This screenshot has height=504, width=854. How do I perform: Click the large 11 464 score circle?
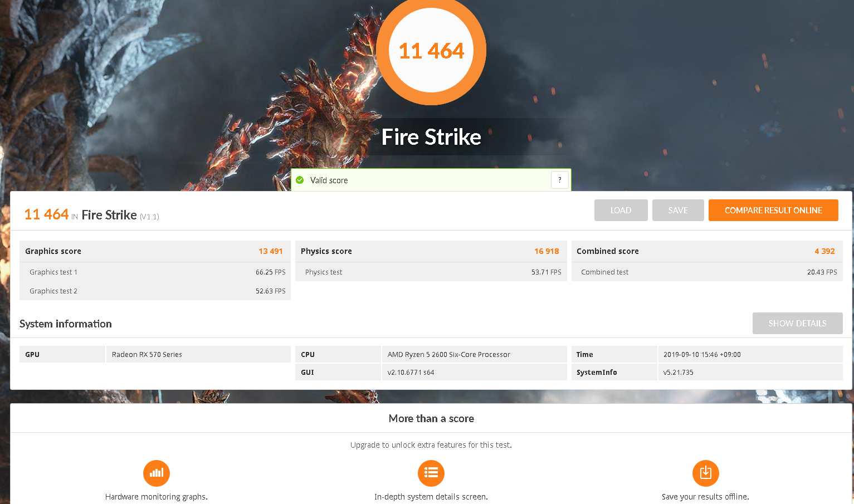coord(431,51)
